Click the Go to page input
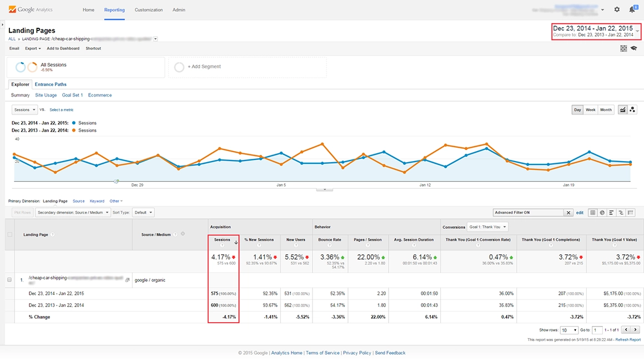Screen dimensions: 644x361 point(597,330)
